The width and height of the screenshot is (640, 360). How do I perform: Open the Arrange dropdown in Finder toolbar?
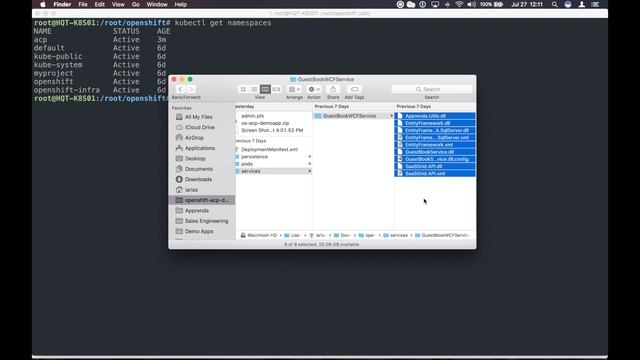coord(294,89)
